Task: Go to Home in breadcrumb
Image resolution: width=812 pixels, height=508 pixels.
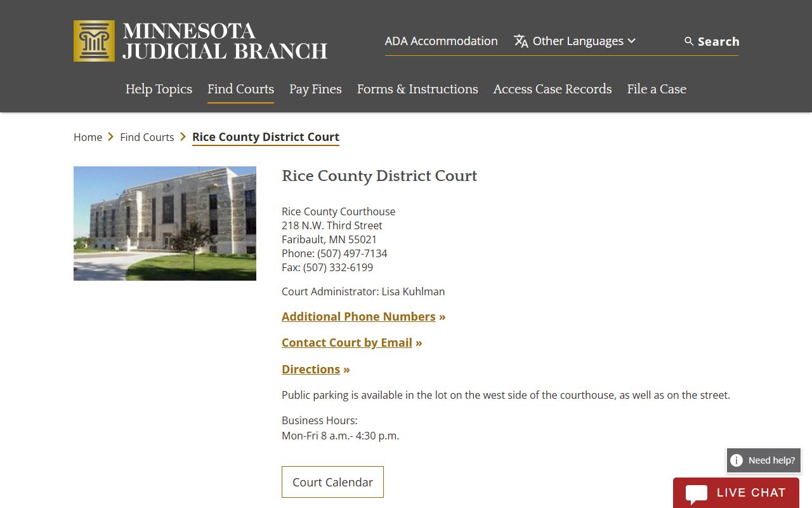Action: tap(88, 137)
